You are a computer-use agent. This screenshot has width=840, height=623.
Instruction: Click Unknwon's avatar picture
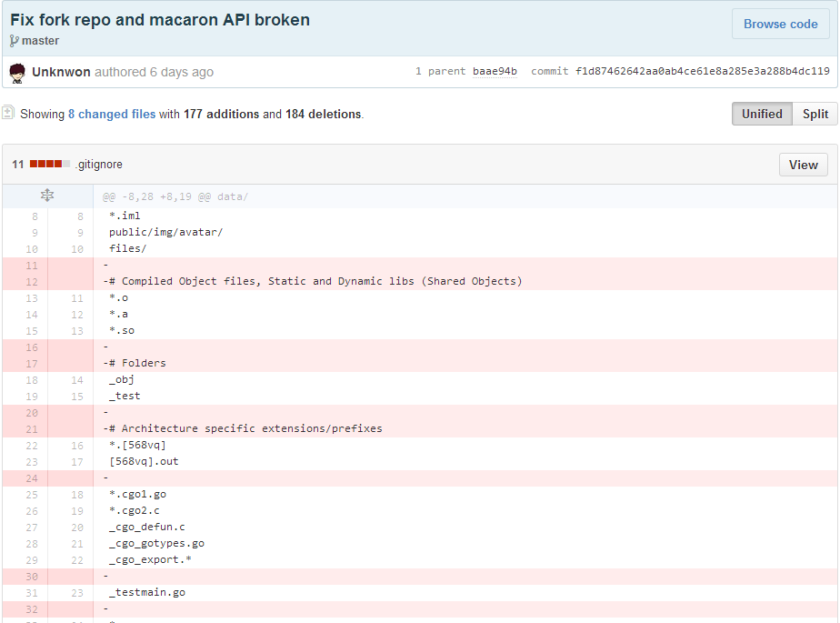point(17,72)
